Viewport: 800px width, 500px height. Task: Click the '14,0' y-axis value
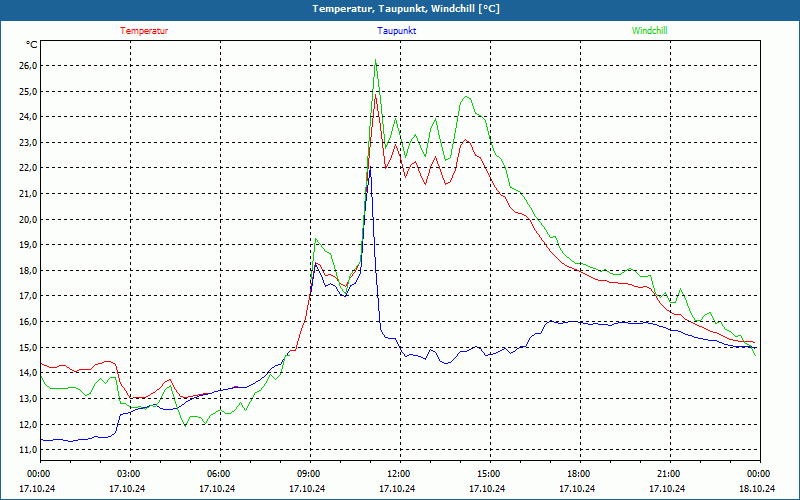click(x=28, y=373)
